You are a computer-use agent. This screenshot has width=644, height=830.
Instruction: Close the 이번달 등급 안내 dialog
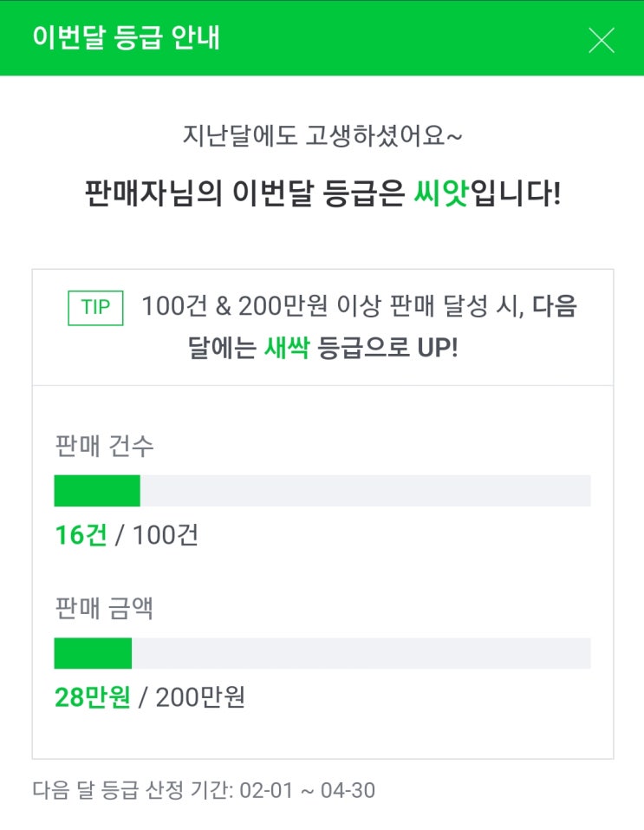602,40
